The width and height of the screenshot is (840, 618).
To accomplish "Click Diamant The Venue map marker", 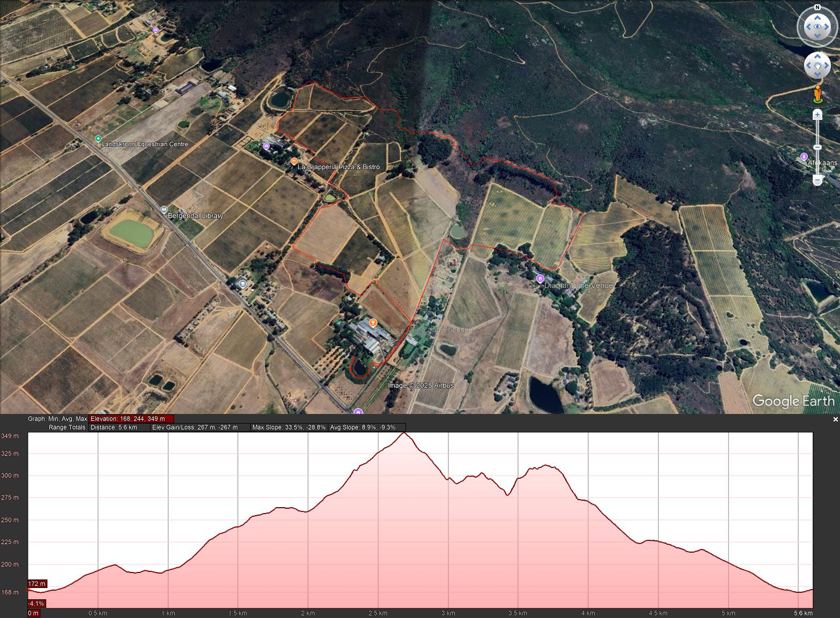I will (x=541, y=278).
